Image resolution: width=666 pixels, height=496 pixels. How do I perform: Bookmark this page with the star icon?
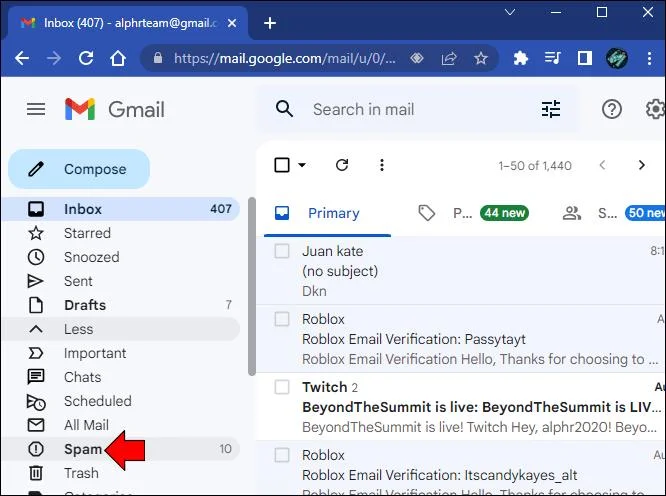(481, 58)
